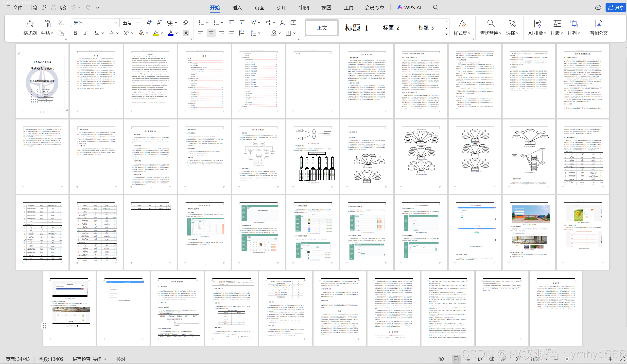Switch to the 插入 (Insert) tab

pos(237,7)
